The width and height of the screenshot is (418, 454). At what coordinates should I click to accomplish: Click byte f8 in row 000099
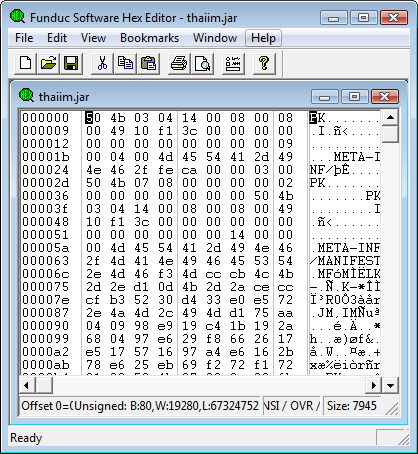(x=213, y=339)
